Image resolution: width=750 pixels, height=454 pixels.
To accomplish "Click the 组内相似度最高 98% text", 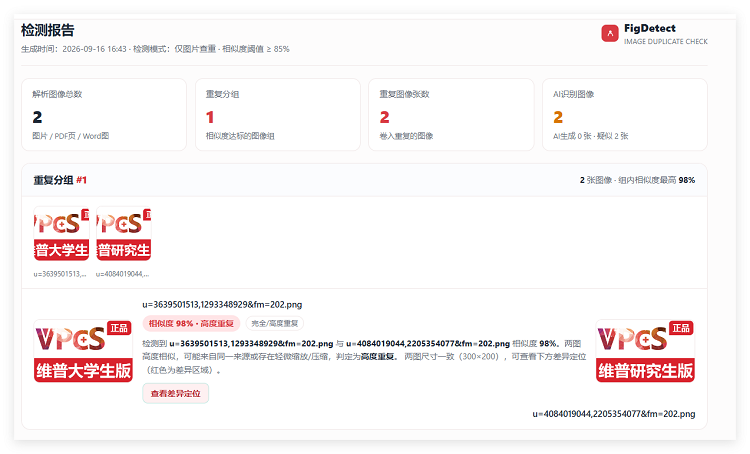I will [656, 180].
